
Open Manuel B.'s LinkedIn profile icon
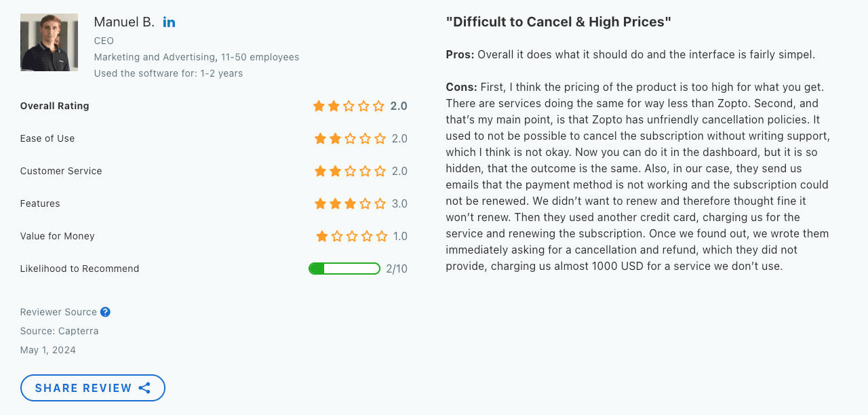[x=168, y=21]
